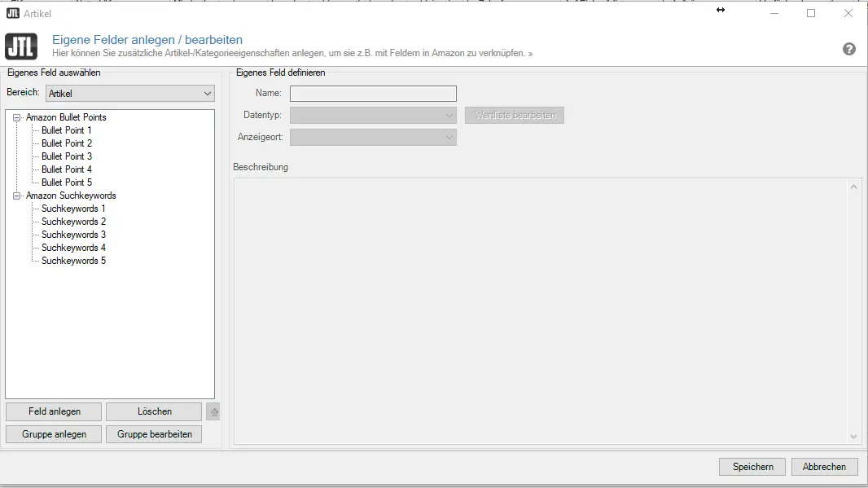Image resolution: width=868 pixels, height=488 pixels.
Task: Select Bullet Point 1 in tree
Action: pos(67,130)
